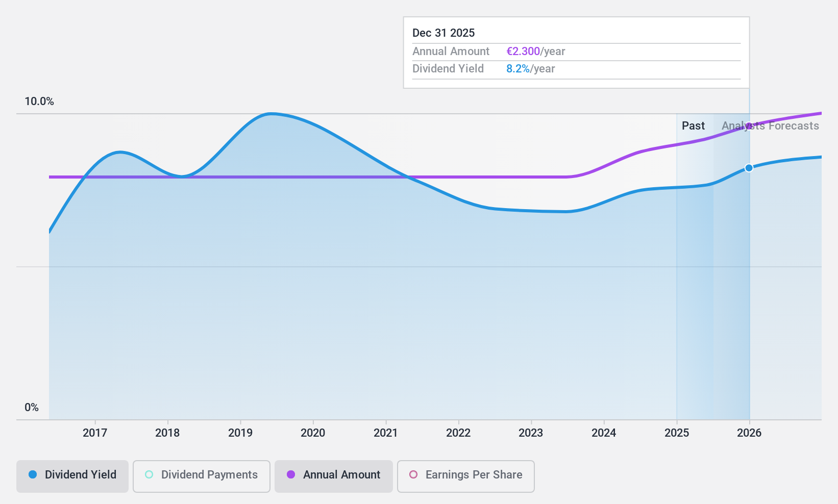Image resolution: width=838 pixels, height=504 pixels.
Task: Toggle the Annual Amount series
Action: pyautogui.click(x=334, y=476)
